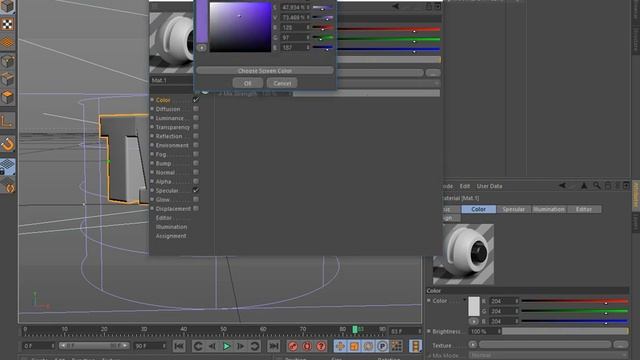Click the record active objects button
The width and height of the screenshot is (640, 360).
(x=293, y=346)
